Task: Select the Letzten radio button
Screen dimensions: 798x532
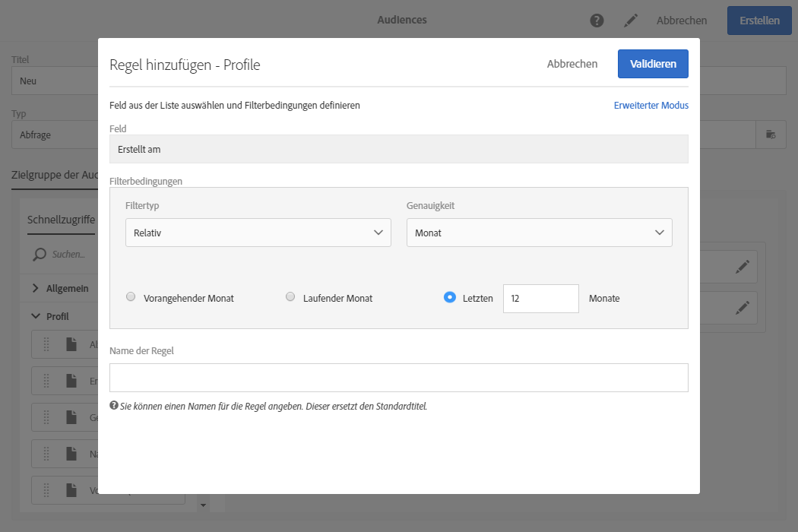Action: click(x=449, y=297)
